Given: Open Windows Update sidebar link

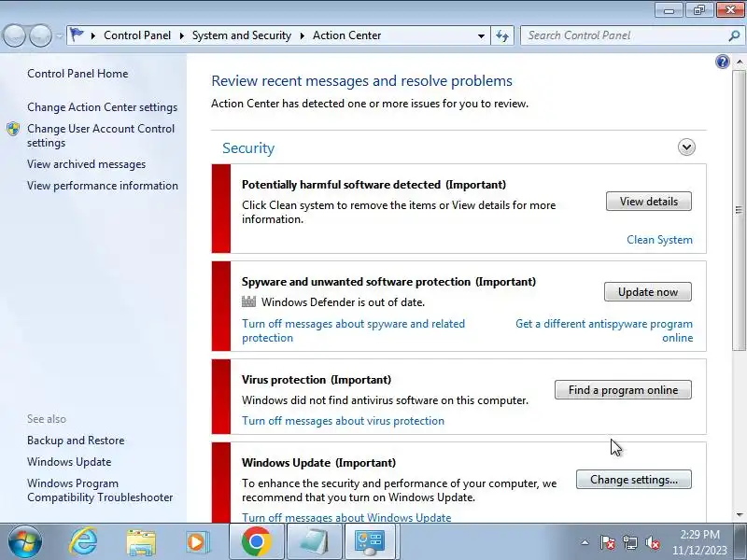Looking at the screenshot, I should 69,462.
